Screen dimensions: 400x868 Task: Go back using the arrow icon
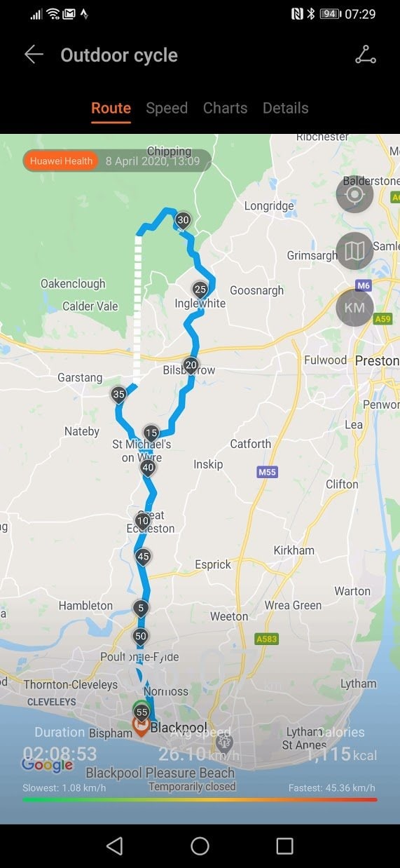pyautogui.click(x=34, y=55)
